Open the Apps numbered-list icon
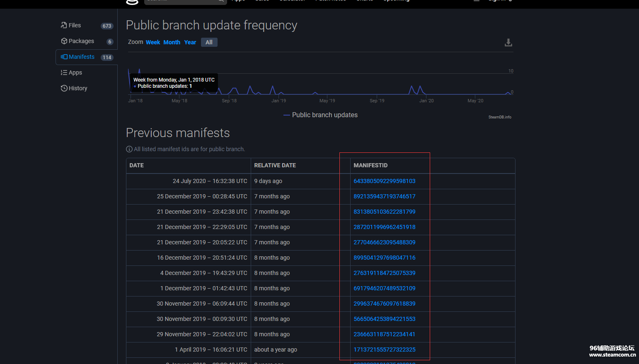 pyautogui.click(x=64, y=72)
